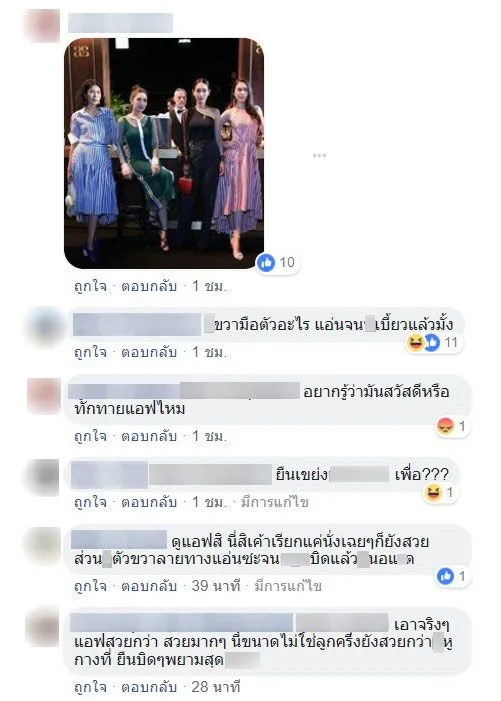Open the มีการแก้ไข link beside 39 นาที
Viewport: 501px width, 701px height.
coord(288,586)
